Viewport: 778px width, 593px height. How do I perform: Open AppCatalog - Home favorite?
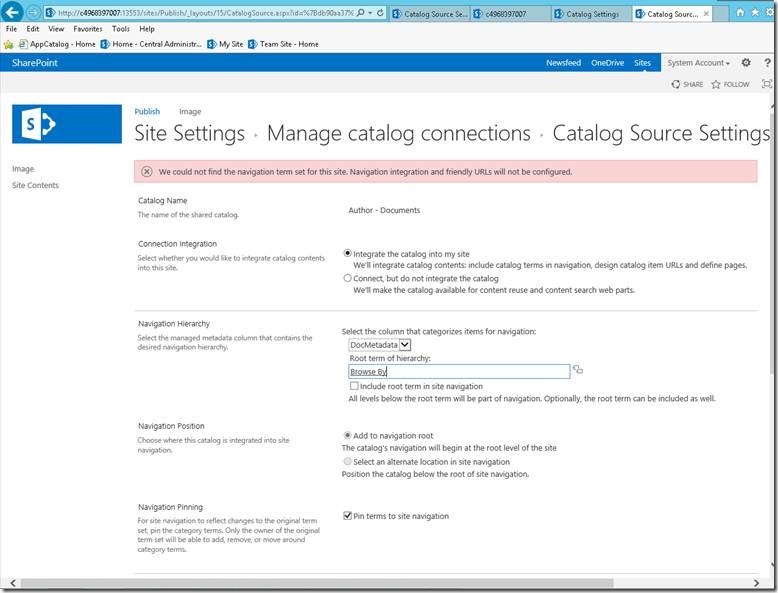pyautogui.click(x=57, y=44)
